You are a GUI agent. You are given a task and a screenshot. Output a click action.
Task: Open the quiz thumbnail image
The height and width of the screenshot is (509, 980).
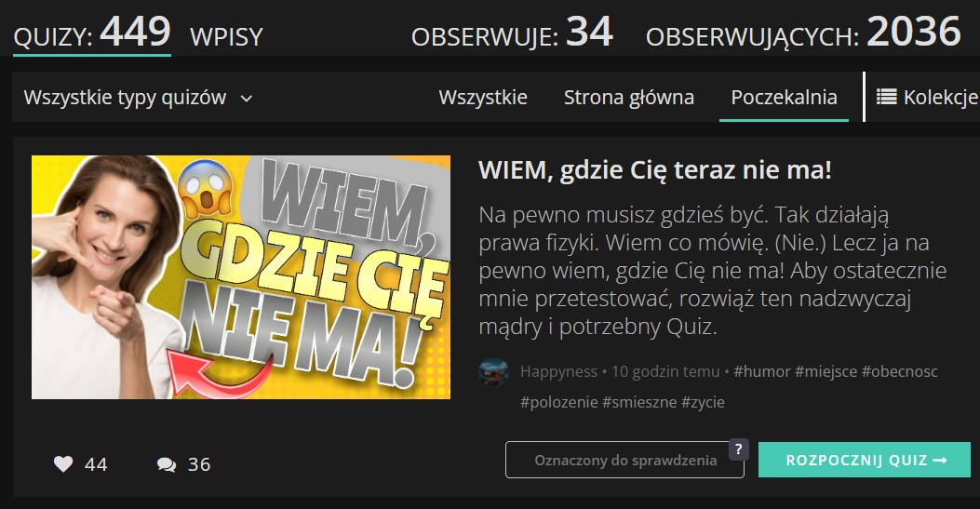click(x=241, y=276)
